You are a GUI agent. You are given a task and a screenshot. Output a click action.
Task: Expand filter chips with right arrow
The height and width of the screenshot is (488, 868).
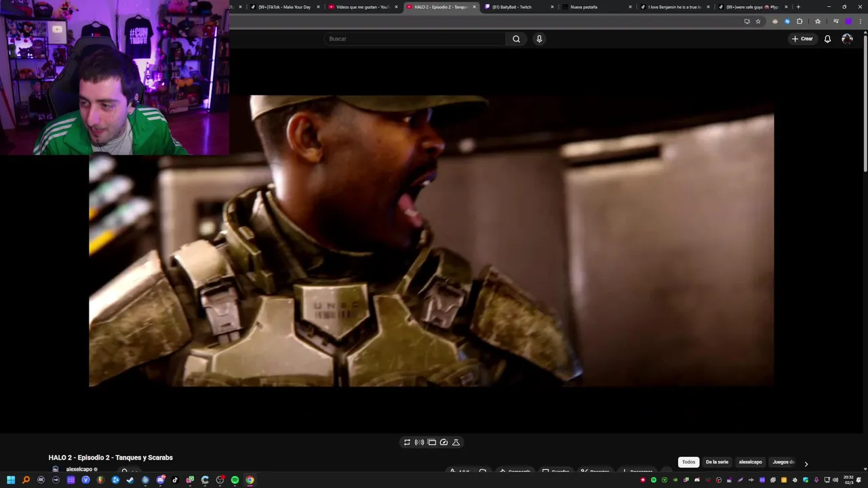806,464
